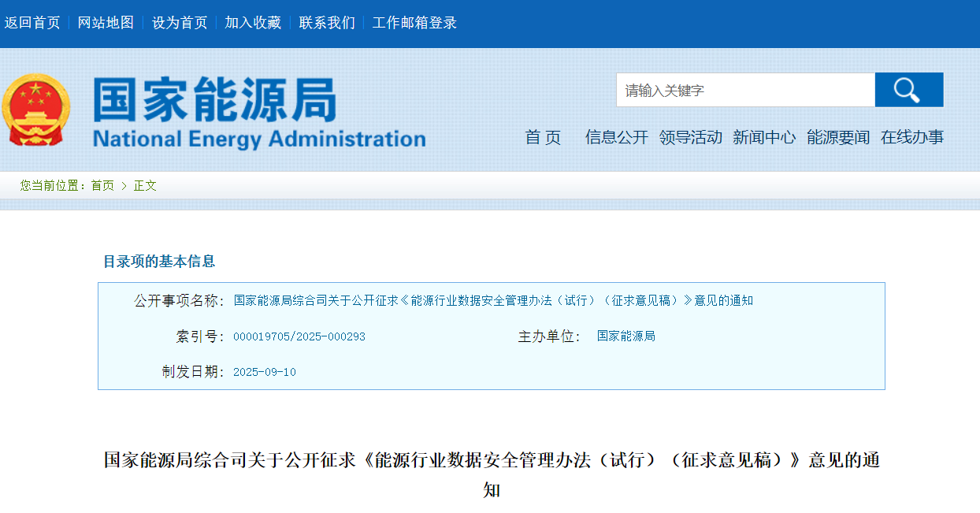980x513 pixels.
Task: Go to 在线办事 section
Action: tap(911, 137)
